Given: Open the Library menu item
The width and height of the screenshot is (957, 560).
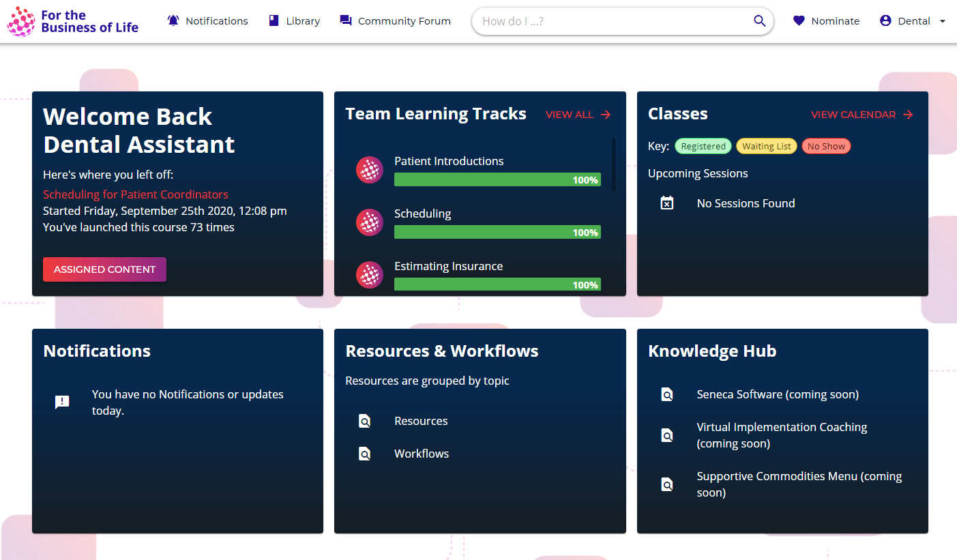Looking at the screenshot, I should pyautogui.click(x=295, y=21).
